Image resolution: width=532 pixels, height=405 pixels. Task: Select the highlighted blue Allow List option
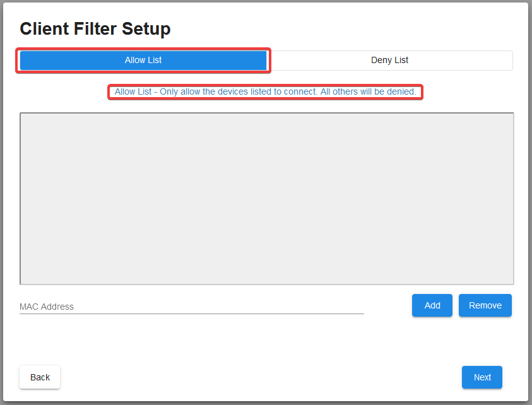pos(143,61)
